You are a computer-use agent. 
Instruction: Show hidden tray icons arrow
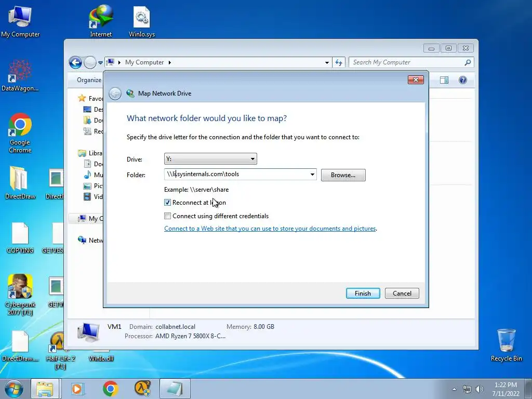[x=454, y=389]
